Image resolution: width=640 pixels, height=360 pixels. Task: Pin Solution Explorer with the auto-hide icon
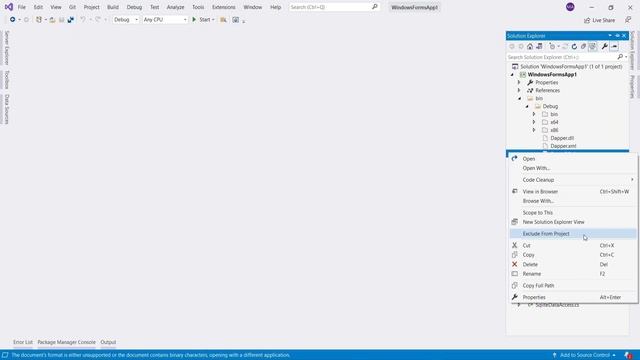tap(617, 36)
